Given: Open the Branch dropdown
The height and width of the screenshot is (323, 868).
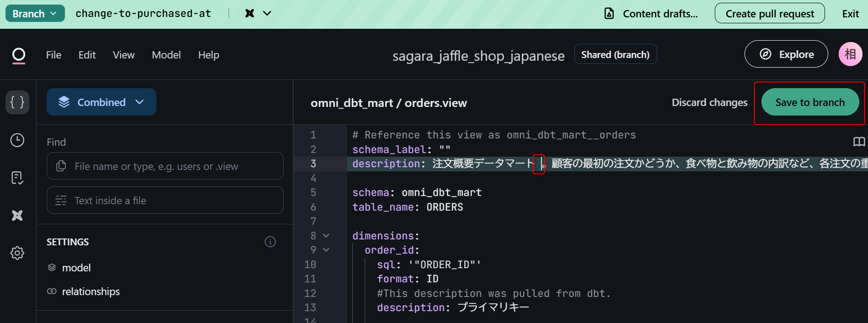Looking at the screenshot, I should coord(35,14).
